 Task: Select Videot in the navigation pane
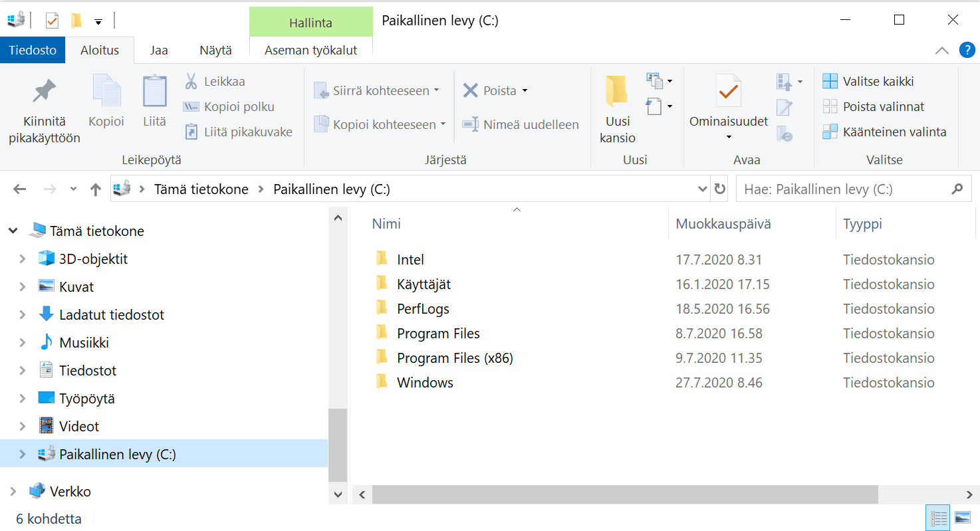pyautogui.click(x=79, y=427)
